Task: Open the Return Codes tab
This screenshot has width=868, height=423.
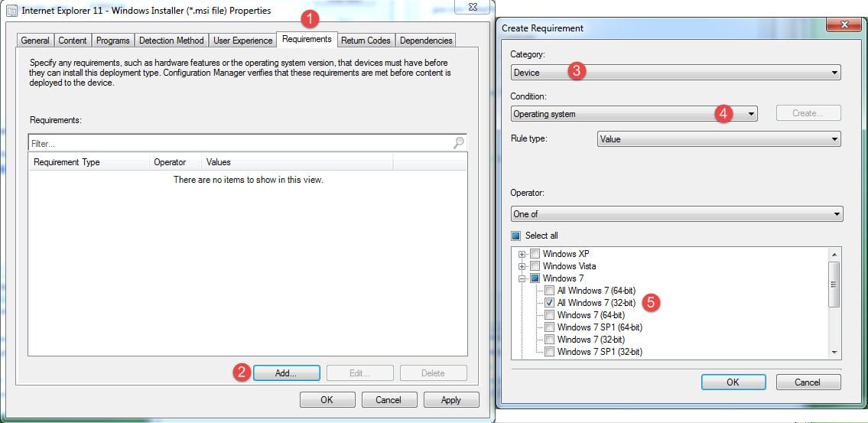Action: coord(366,41)
